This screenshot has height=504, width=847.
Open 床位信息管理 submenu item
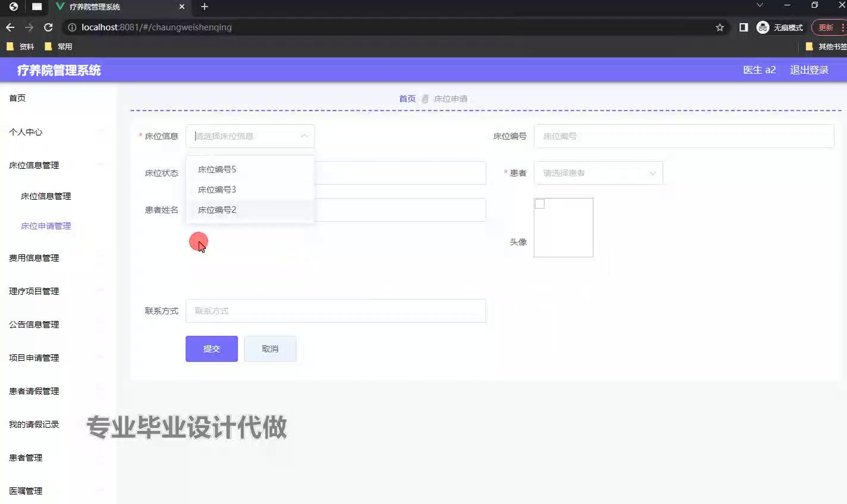[x=46, y=196]
